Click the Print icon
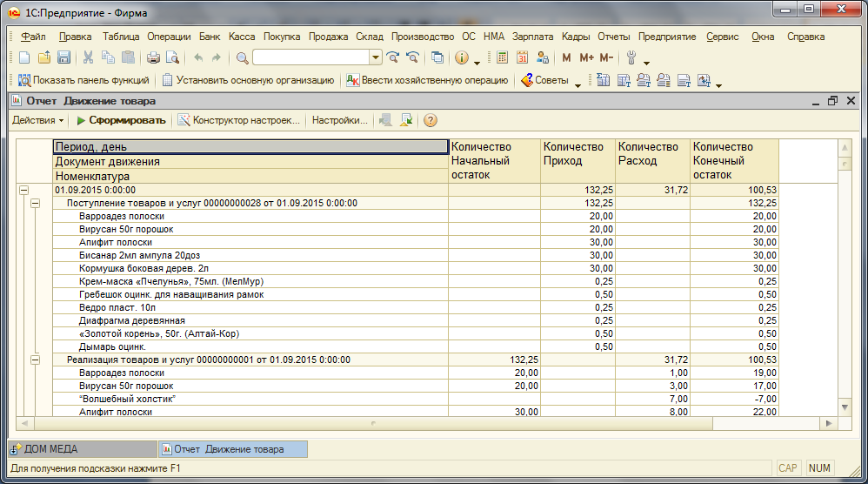The image size is (868, 484). [x=153, y=57]
